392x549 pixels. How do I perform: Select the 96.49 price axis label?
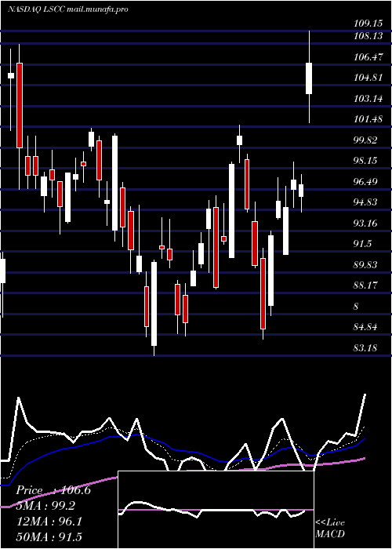point(366,182)
